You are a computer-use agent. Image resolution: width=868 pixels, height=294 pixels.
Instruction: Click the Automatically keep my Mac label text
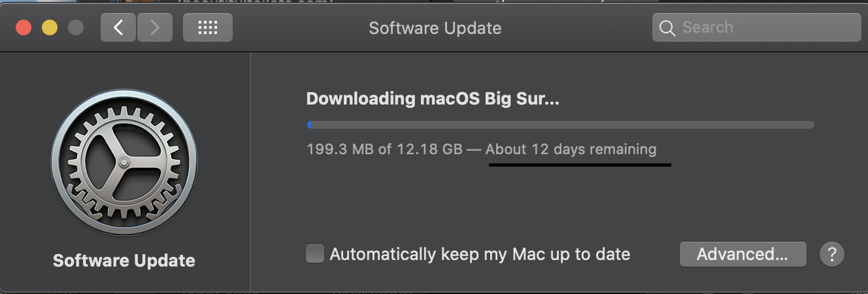[x=480, y=254]
